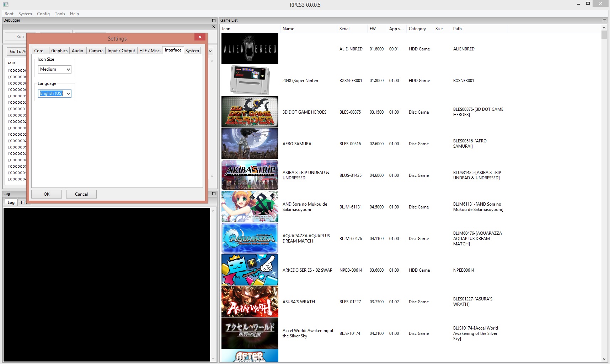This screenshot has height=364, width=610.
Task: Select the Afro Samurai game thumbnail
Action: [250, 143]
